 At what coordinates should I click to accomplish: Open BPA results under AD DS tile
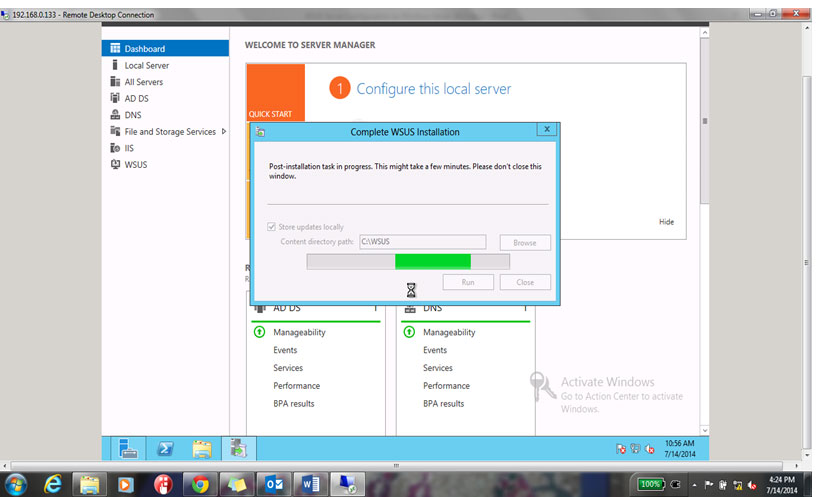[x=294, y=403]
